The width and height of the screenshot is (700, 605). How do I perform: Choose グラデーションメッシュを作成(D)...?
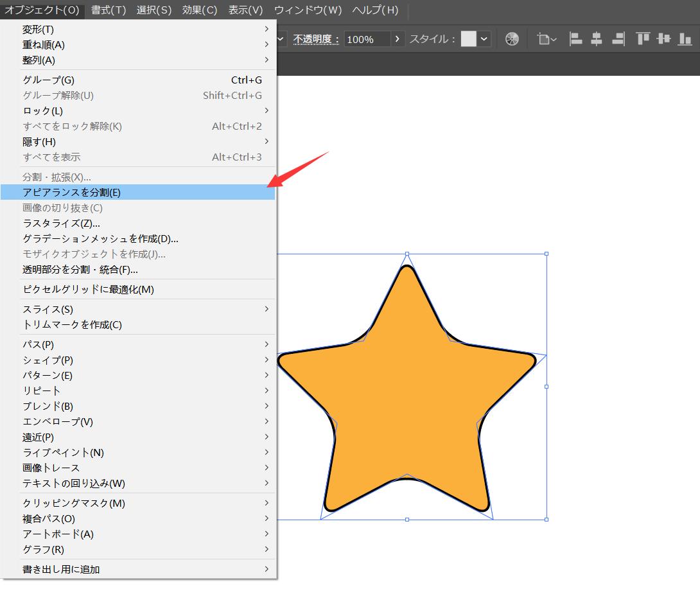point(138,239)
